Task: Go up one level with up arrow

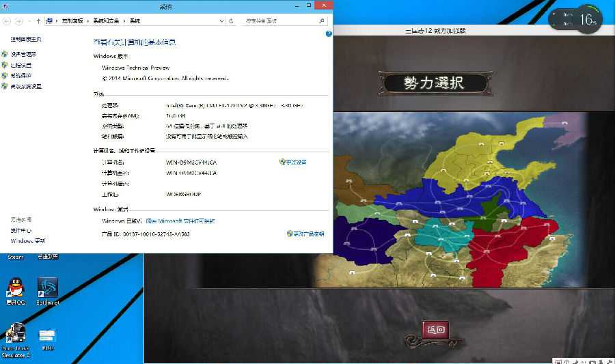Action: point(38,20)
